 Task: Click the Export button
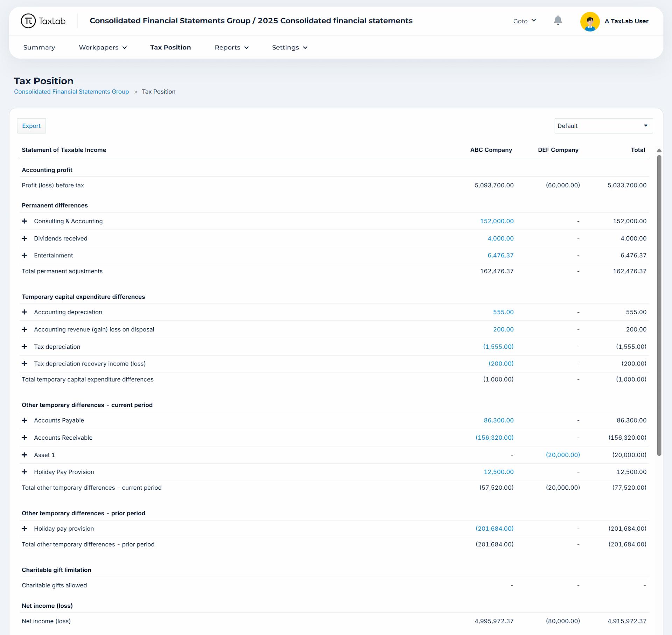31,126
